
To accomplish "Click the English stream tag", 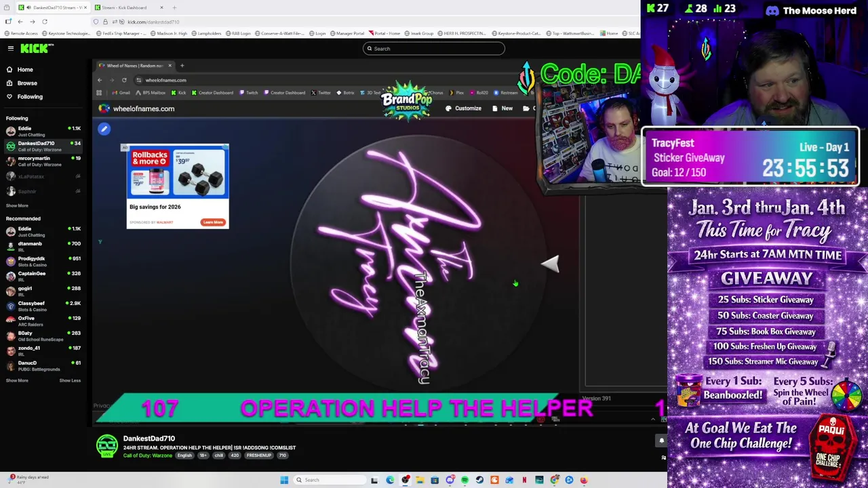I will click(x=184, y=455).
